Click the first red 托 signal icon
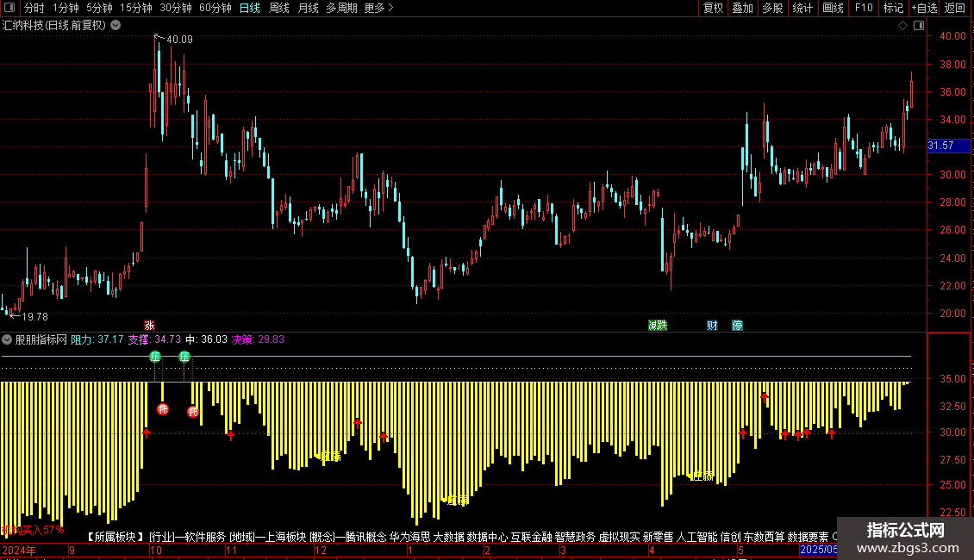This screenshot has width=974, height=560. click(163, 409)
